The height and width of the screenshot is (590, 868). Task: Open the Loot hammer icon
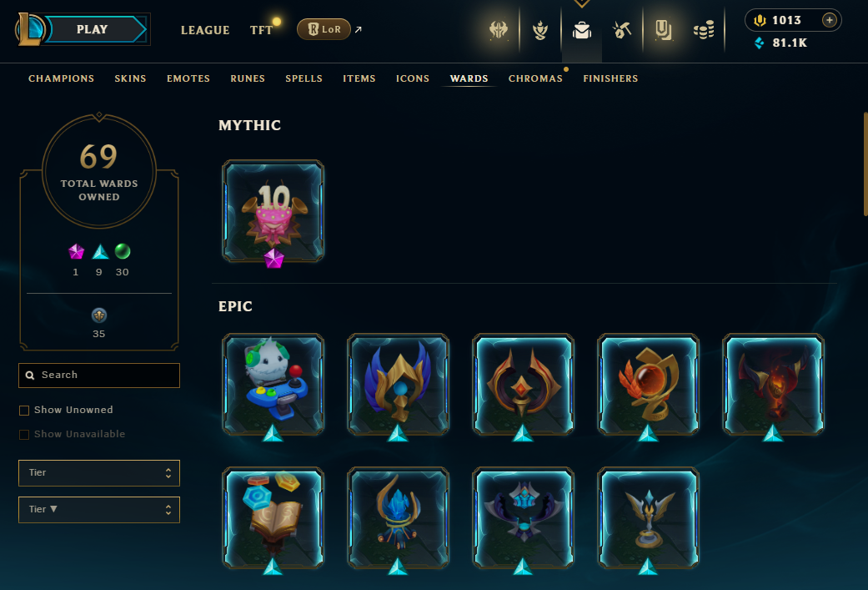pyautogui.click(x=622, y=30)
